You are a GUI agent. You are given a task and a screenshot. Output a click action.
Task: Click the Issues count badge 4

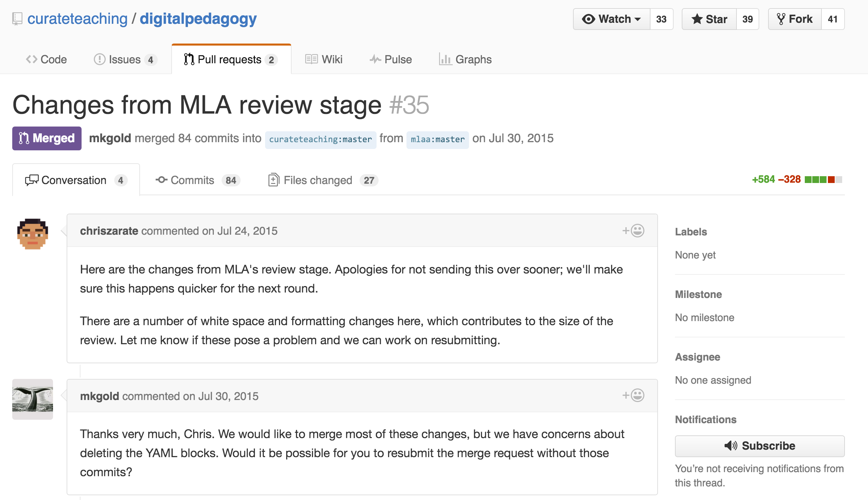(x=151, y=60)
